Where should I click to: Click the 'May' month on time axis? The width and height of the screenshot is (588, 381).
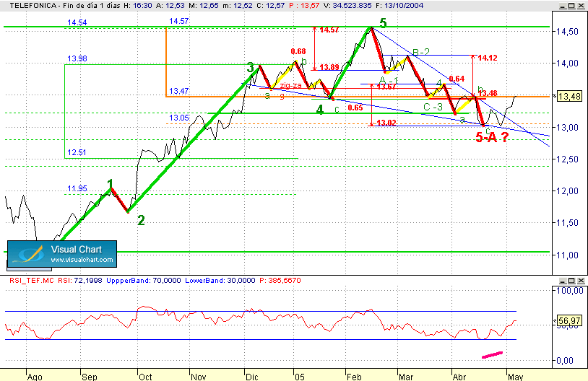pyautogui.click(x=515, y=377)
